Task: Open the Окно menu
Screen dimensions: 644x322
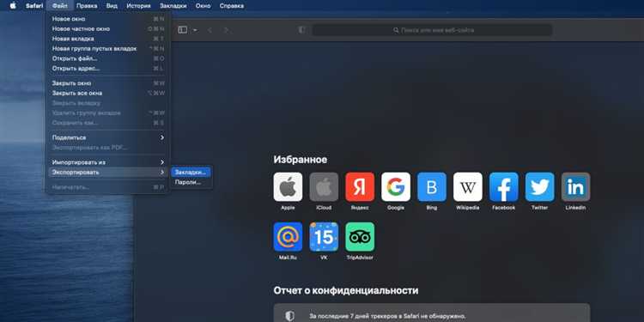Action: coord(203,6)
